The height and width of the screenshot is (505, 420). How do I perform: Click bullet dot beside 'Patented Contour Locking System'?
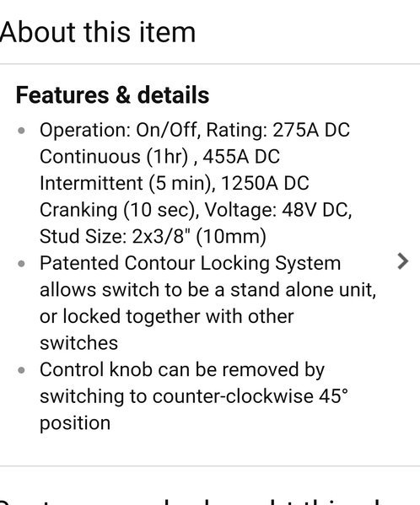tap(22, 264)
